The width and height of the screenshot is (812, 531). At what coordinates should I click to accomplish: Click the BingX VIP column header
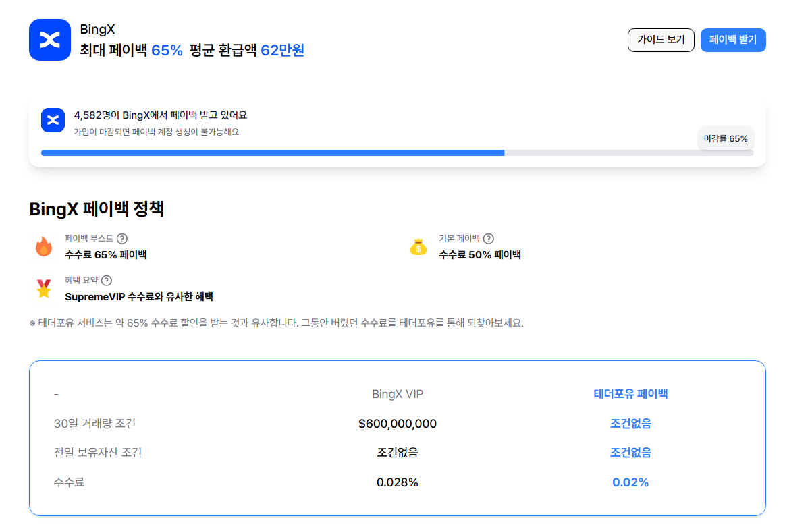398,394
